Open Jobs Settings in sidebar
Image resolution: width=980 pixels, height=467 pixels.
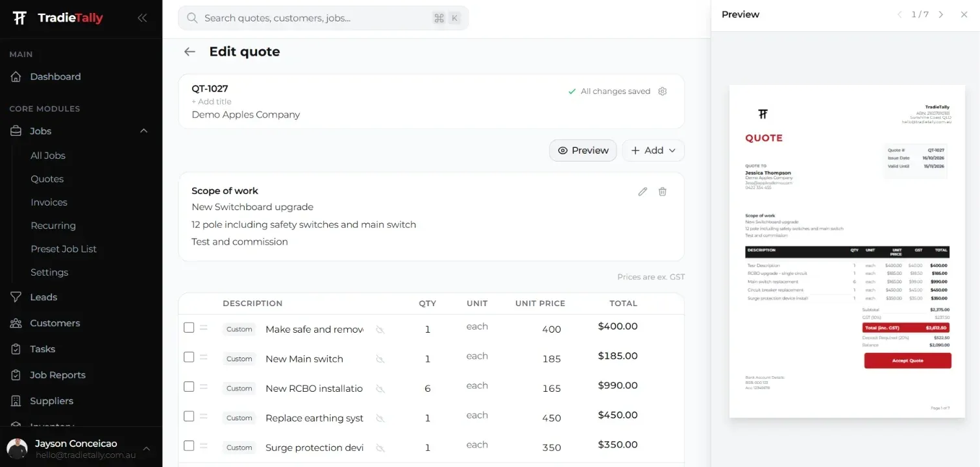[49, 272]
